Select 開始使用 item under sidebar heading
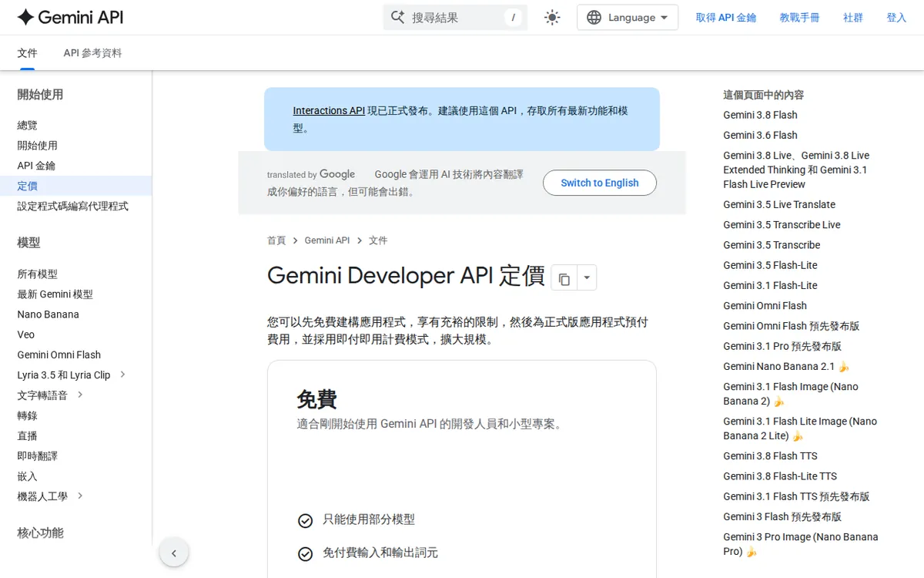924x578 pixels. 38,145
